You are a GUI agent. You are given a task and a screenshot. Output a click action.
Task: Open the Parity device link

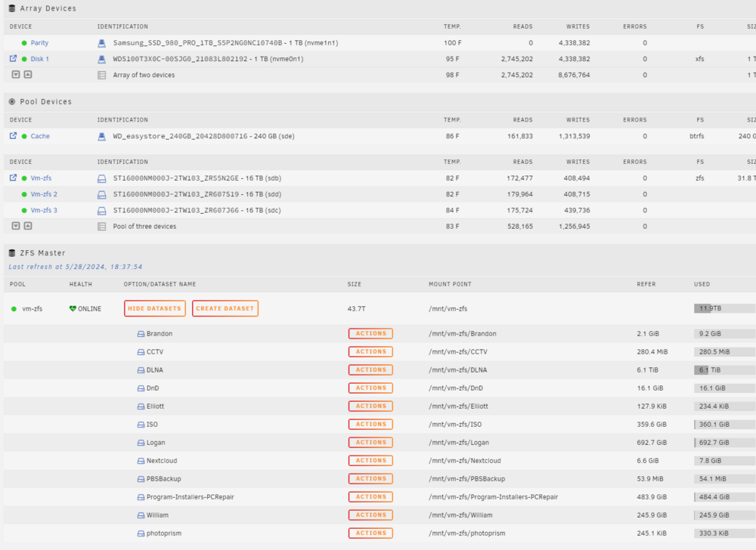(39, 43)
